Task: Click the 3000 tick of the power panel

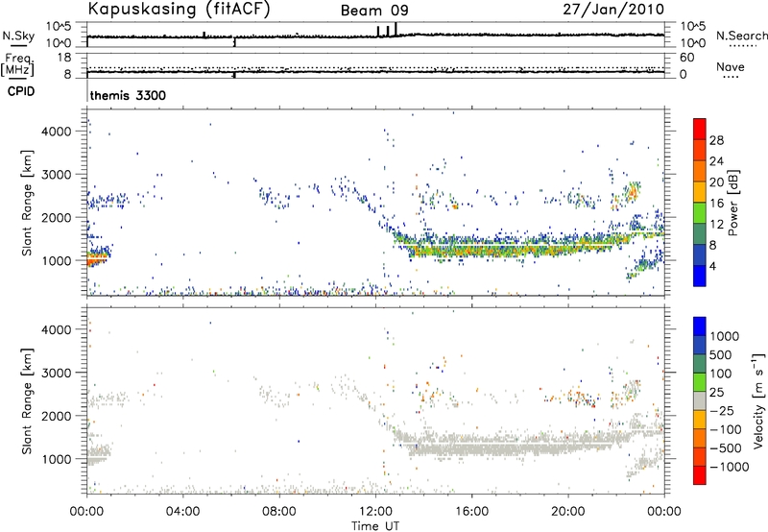Action: point(56,175)
